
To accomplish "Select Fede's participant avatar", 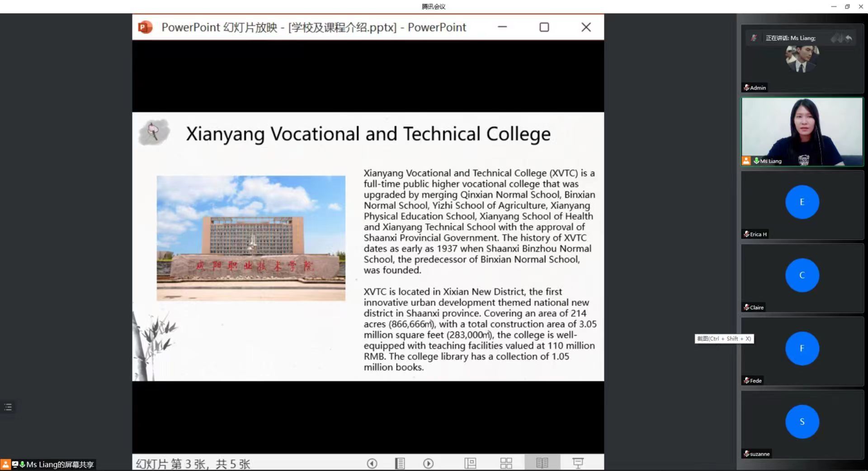I will click(802, 349).
